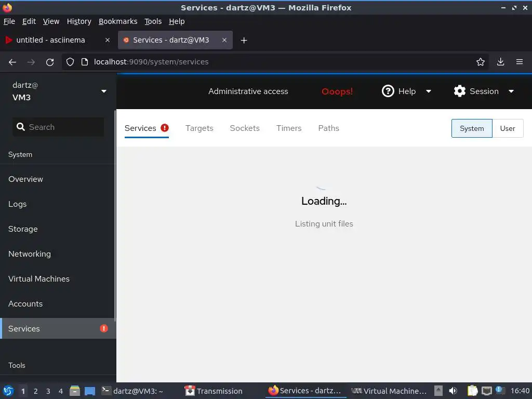Viewport: 532px width, 399px height.
Task: Bookmark this page with the star
Action: [x=480, y=62]
